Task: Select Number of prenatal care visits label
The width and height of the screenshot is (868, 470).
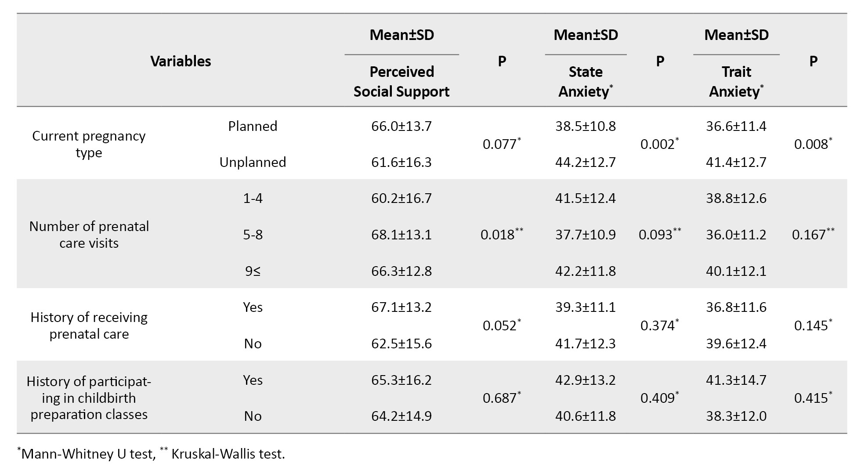Action: point(89,235)
